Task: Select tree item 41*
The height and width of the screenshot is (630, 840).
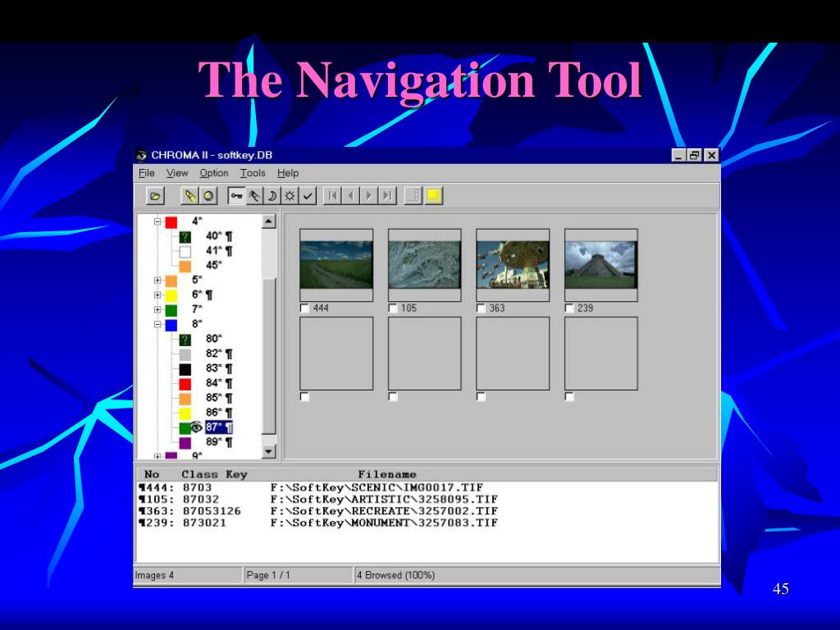Action: click(x=219, y=251)
